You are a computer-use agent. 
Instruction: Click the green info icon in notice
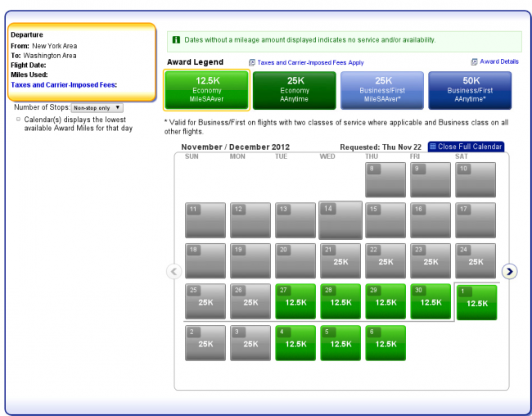176,40
